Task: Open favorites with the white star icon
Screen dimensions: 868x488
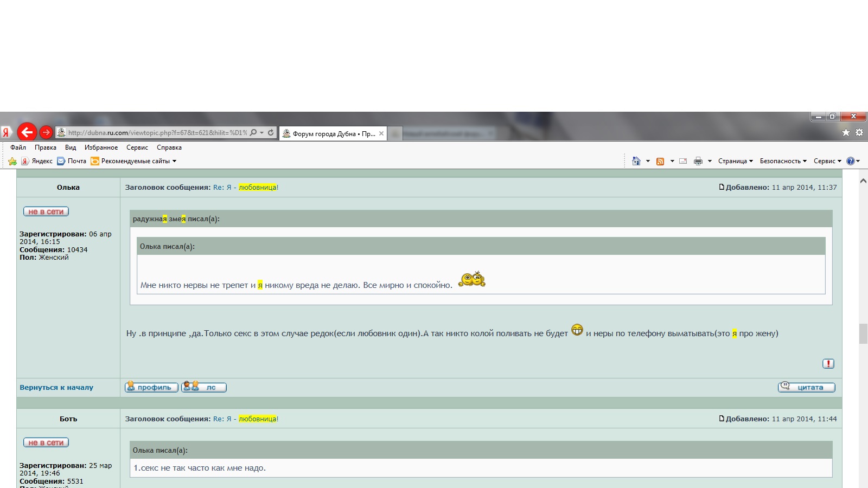Action: tap(846, 132)
